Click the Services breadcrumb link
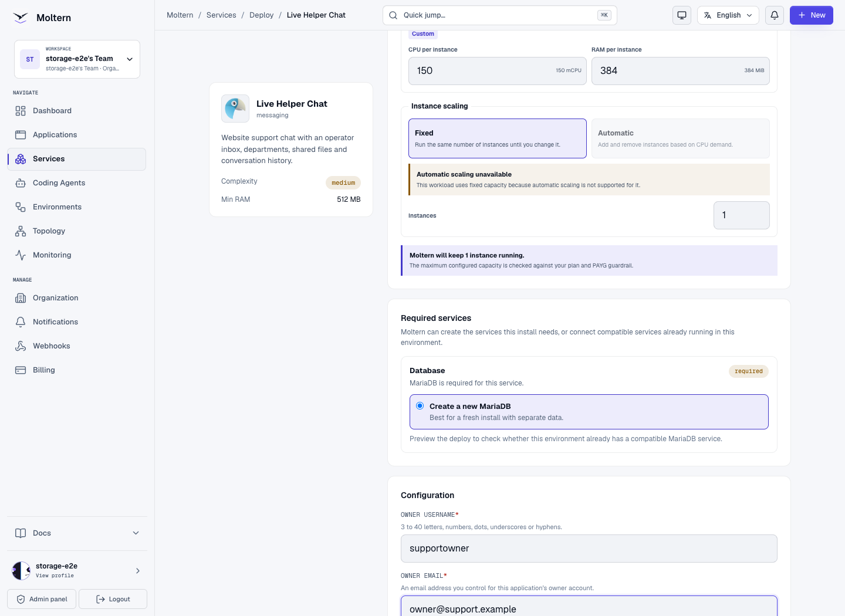Screen dimensions: 845x616 [221, 15]
